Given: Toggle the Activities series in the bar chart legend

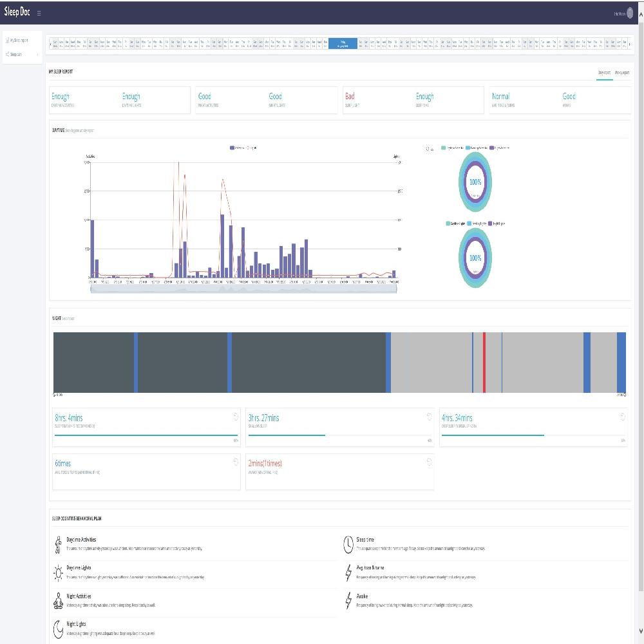Looking at the screenshot, I should click(236, 148).
